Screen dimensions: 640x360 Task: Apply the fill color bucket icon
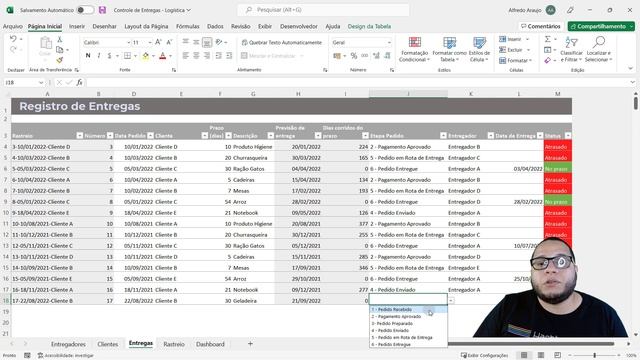tap(145, 56)
